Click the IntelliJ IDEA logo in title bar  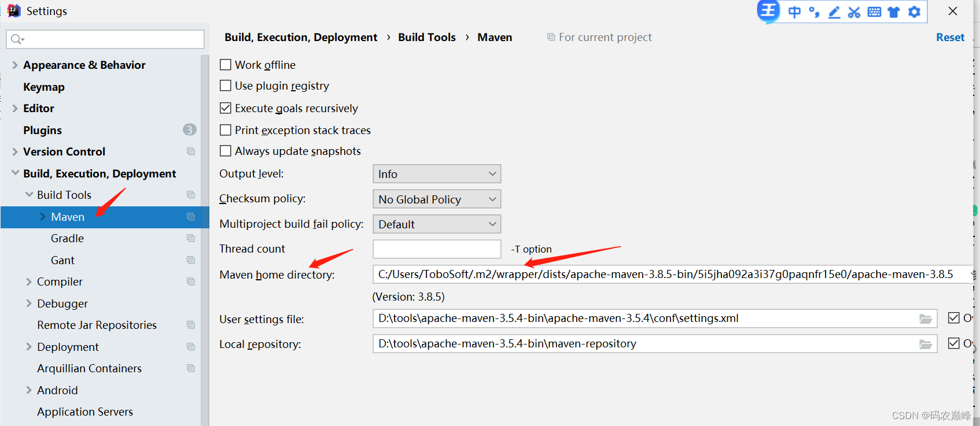pyautogui.click(x=13, y=10)
